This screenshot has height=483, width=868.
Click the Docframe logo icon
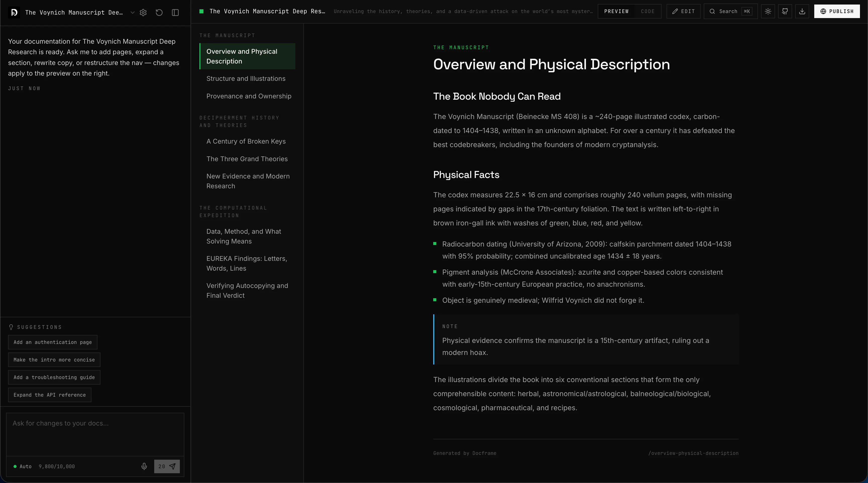14,13
